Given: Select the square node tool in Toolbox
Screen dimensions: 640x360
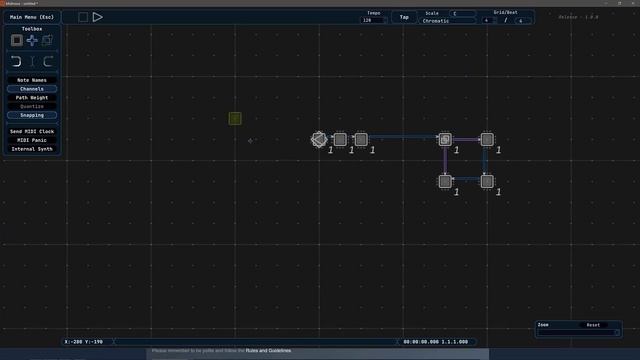Looking at the screenshot, I should click(17, 40).
